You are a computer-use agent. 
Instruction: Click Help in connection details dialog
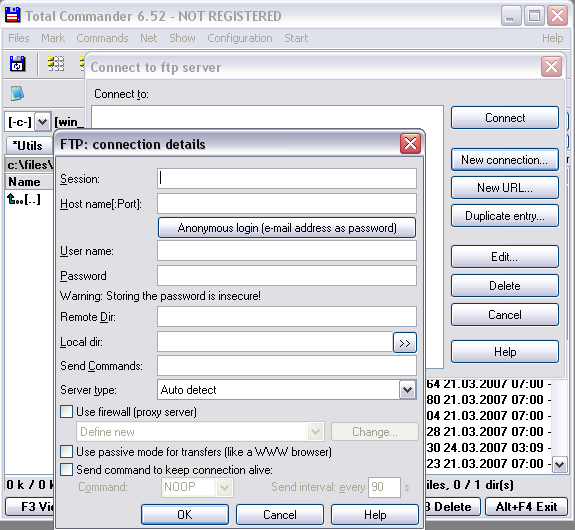tap(375, 514)
